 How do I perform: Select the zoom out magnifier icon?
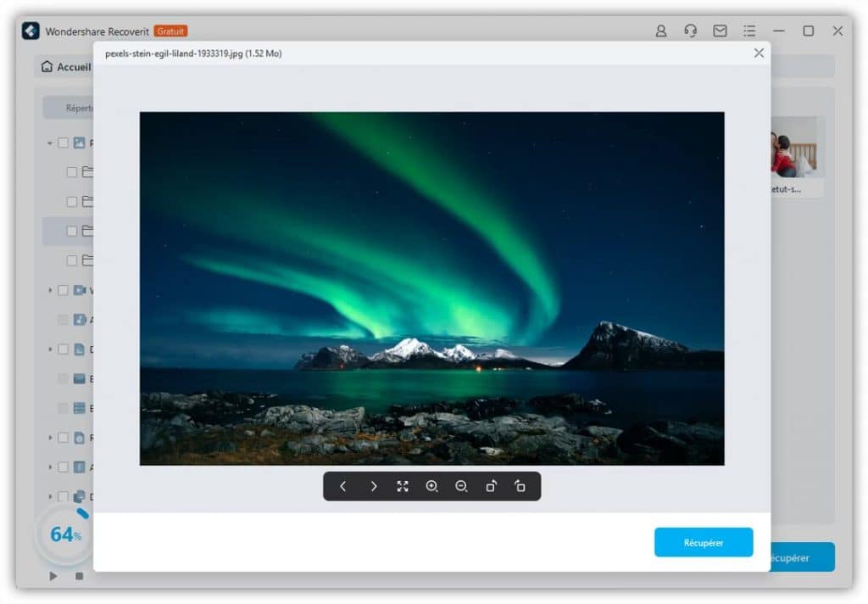(x=462, y=486)
